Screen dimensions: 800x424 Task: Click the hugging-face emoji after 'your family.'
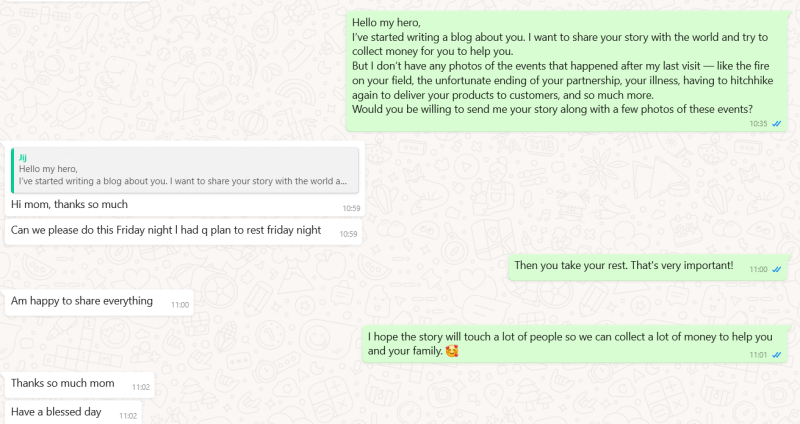pyautogui.click(x=451, y=352)
